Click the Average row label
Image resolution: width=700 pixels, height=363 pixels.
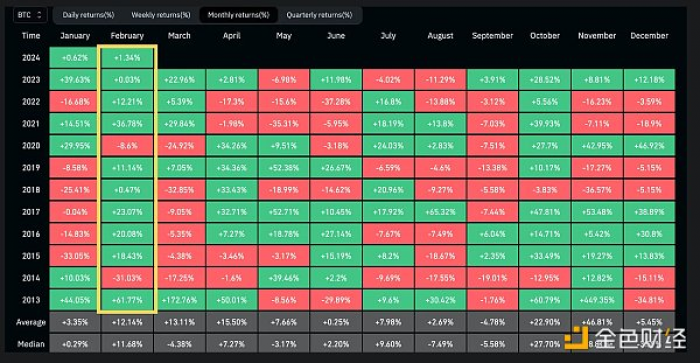coord(31,322)
